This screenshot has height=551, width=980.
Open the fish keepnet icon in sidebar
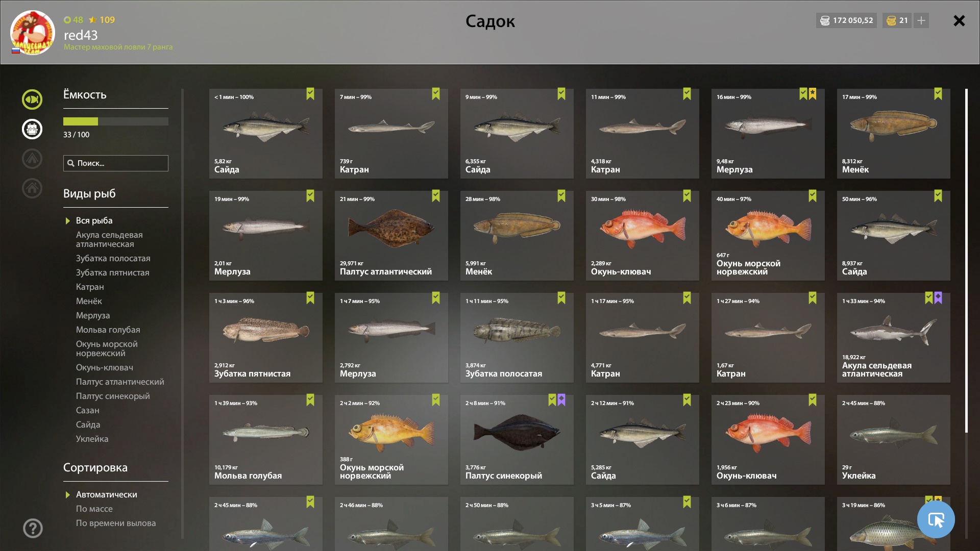tap(32, 99)
